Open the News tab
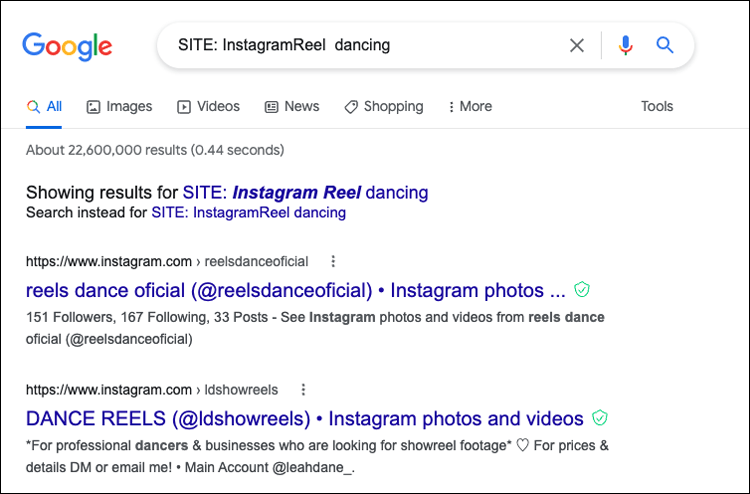The height and width of the screenshot is (494, 750). pos(292,107)
